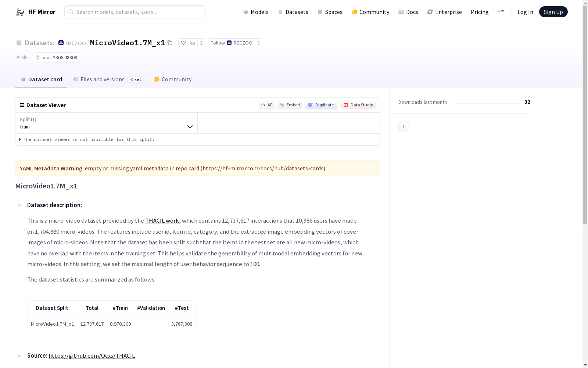Click the MicroVideo1.7M_x1 card heading
This screenshot has width=588, height=368.
tap(46, 186)
